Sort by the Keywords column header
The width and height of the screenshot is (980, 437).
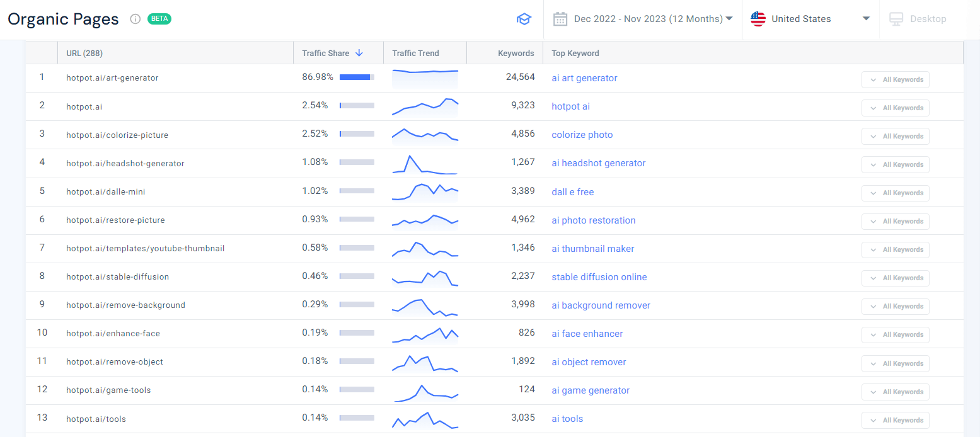[x=516, y=53]
